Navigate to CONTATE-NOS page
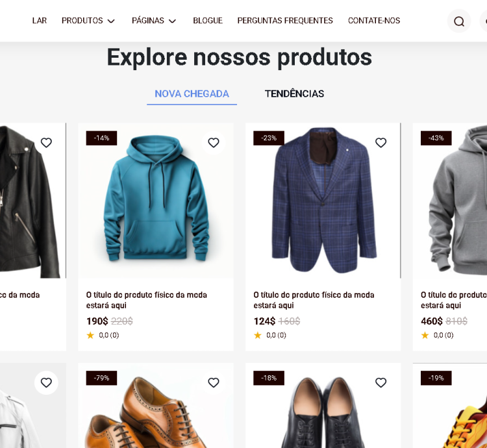The height and width of the screenshot is (448, 487). click(x=374, y=21)
